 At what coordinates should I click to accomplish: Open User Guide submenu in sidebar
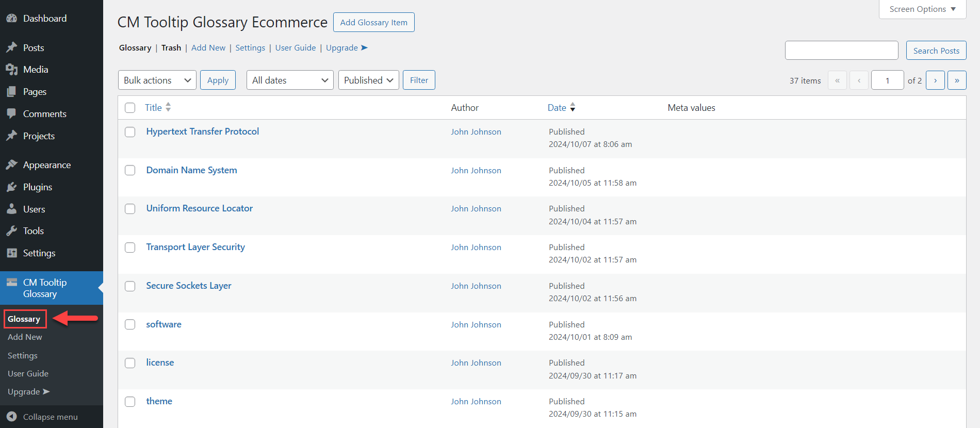28,373
